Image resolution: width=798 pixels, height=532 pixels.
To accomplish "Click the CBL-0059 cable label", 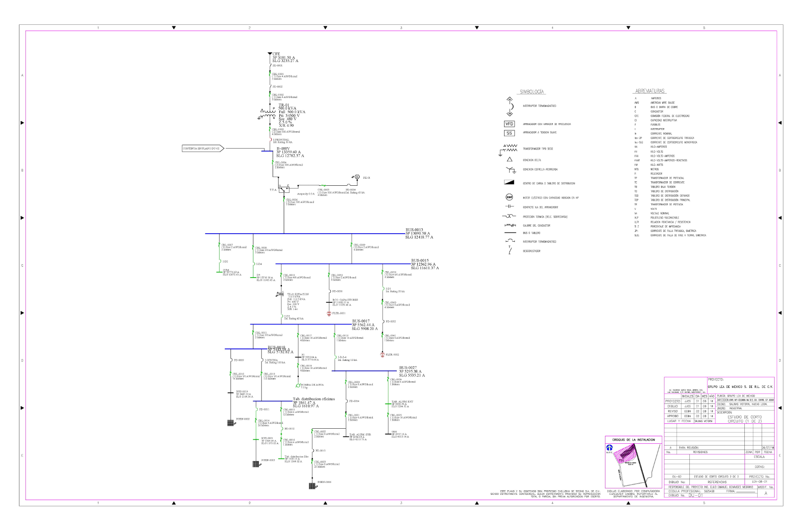I will [x=390, y=272].
